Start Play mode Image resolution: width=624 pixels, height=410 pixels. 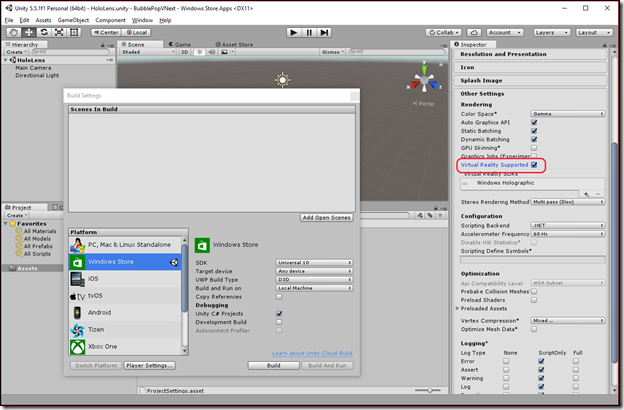point(294,32)
